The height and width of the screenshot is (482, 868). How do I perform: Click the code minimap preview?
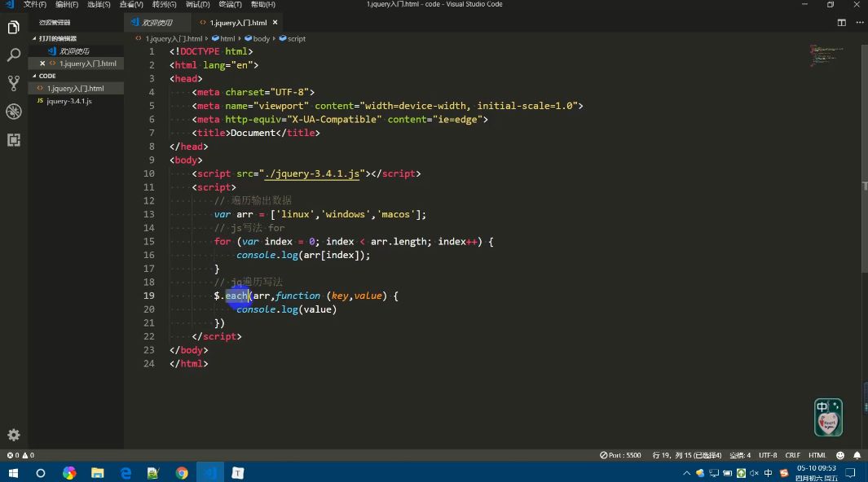pos(826,55)
